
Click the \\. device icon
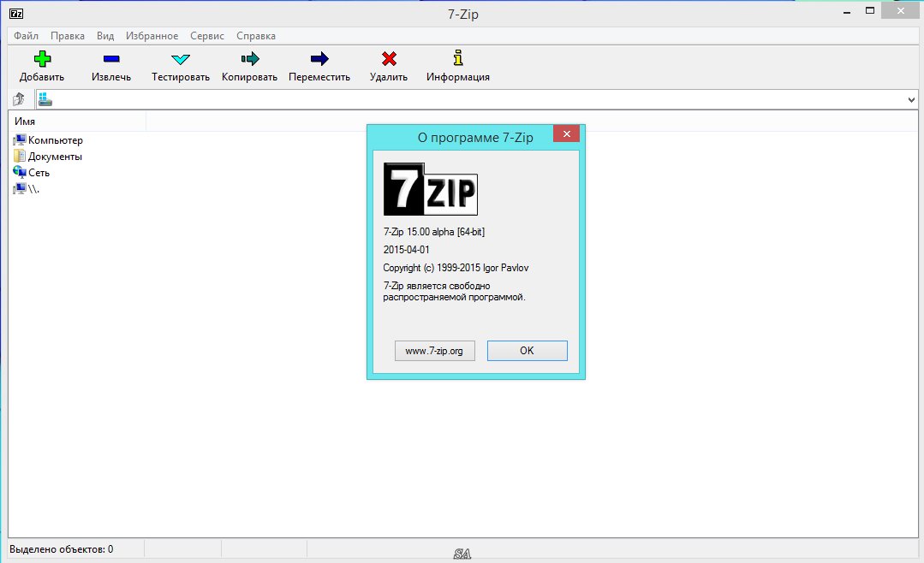pyautogui.click(x=20, y=188)
